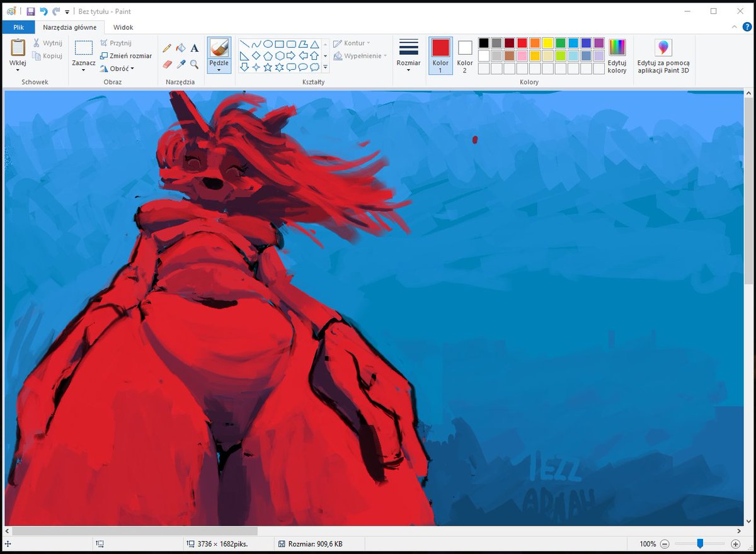Pick the purple color swatch

tap(599, 43)
